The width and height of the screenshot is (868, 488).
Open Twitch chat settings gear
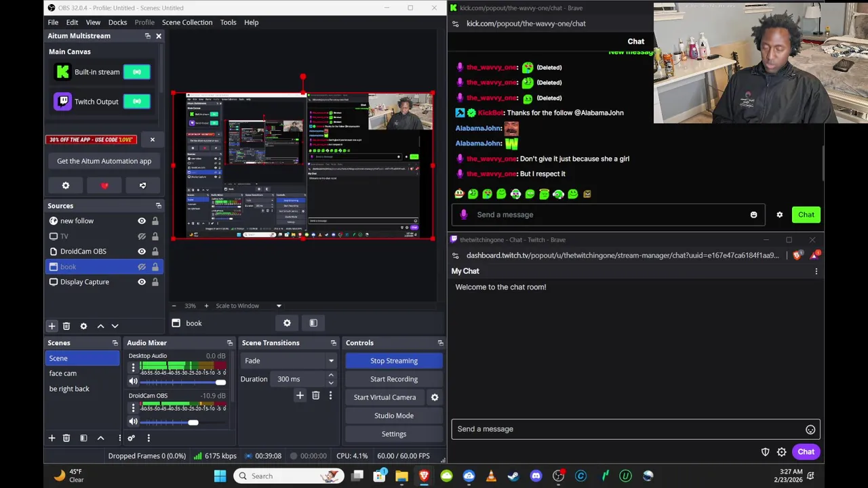[x=782, y=452]
